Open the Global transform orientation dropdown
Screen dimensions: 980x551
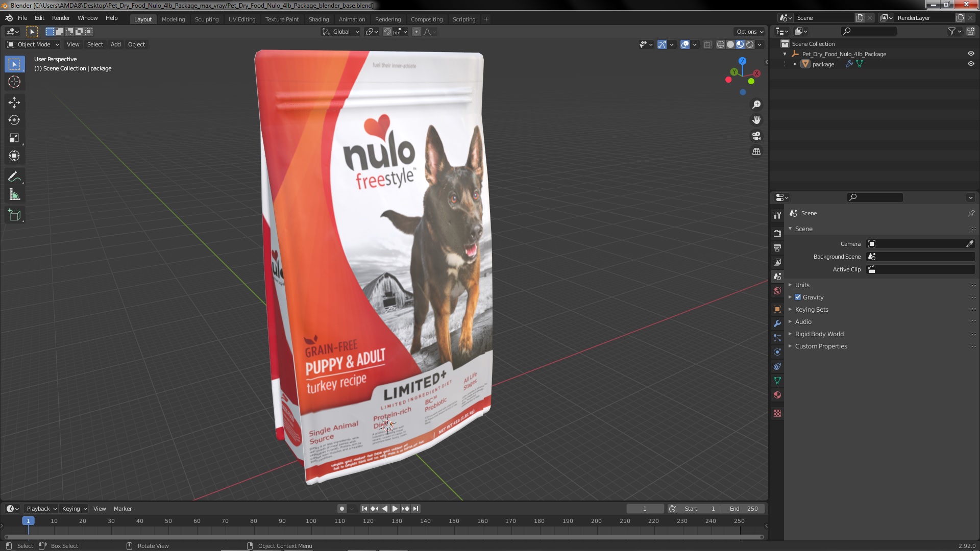[340, 32]
